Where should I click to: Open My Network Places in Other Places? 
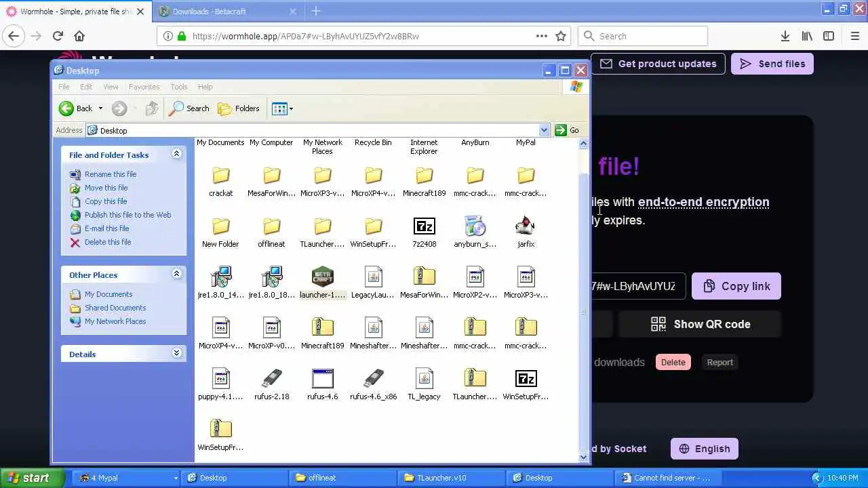(115, 321)
